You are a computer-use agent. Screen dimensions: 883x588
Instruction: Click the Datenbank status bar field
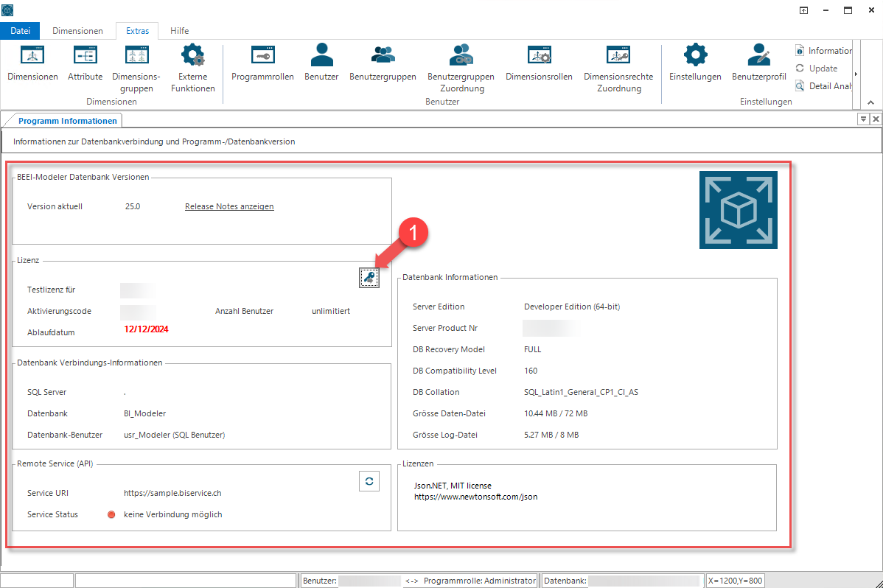(x=621, y=581)
